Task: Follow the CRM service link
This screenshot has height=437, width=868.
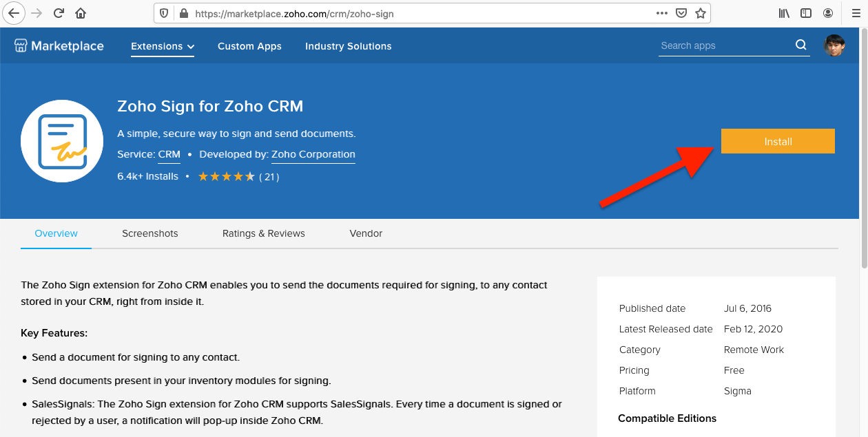Action: pos(169,155)
